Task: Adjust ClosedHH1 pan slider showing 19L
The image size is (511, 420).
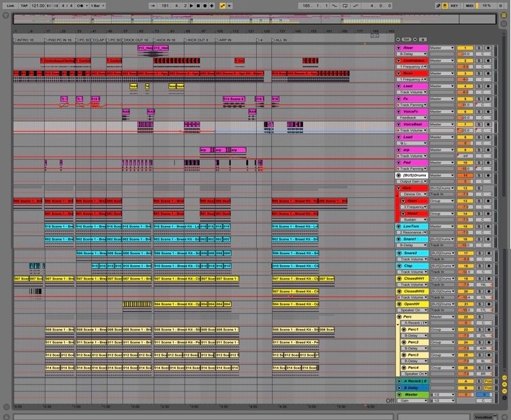Action: [x=484, y=285]
